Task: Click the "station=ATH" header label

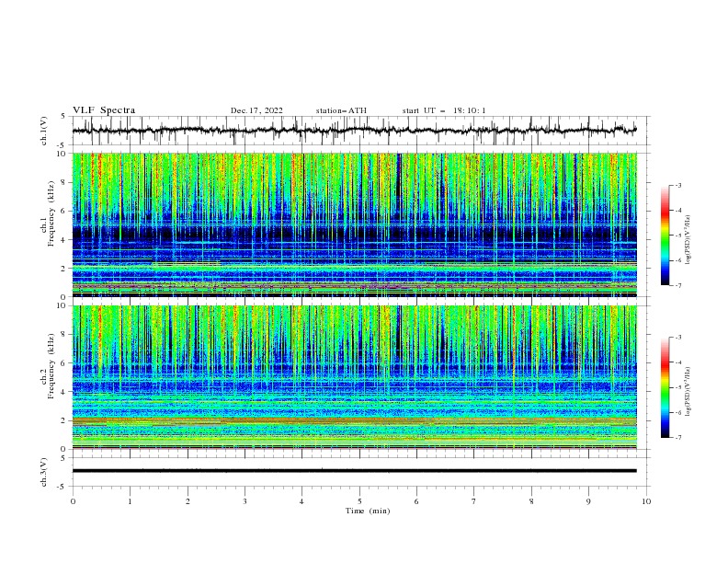Action: click(x=341, y=110)
